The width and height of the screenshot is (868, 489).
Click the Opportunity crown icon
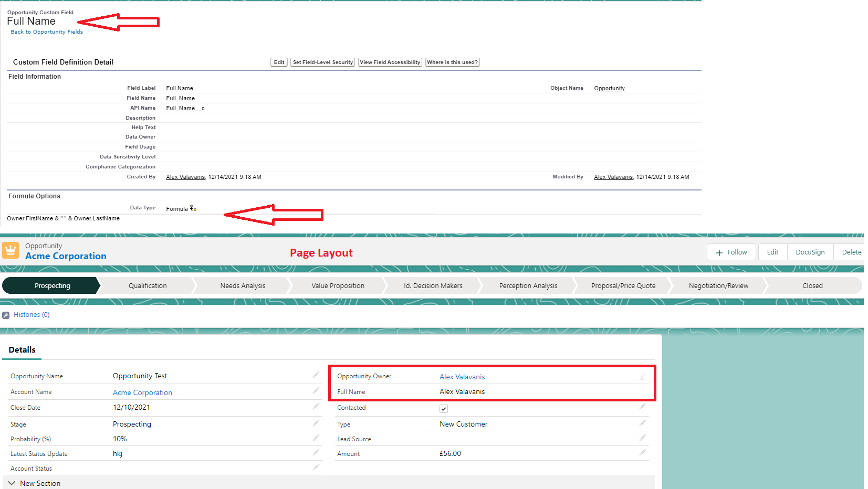coord(11,250)
